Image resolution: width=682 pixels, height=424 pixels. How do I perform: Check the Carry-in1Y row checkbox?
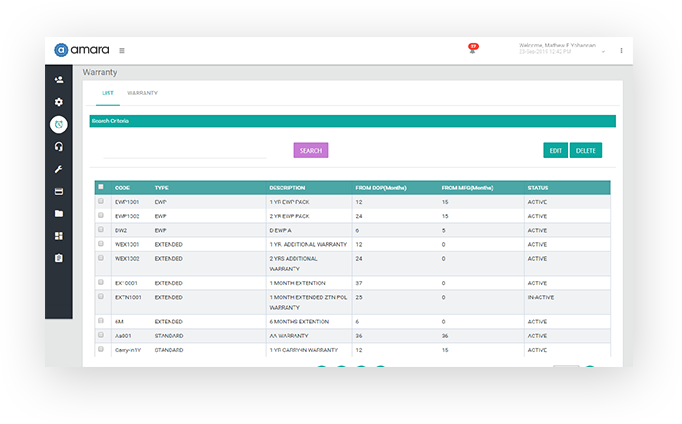(x=101, y=349)
